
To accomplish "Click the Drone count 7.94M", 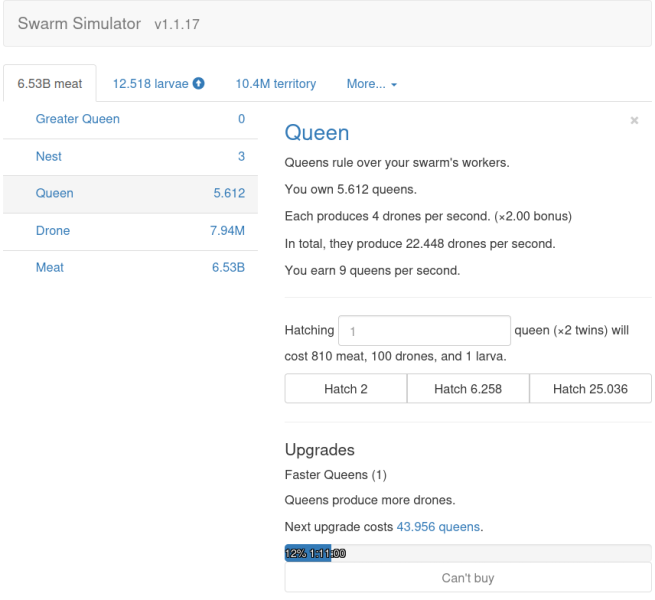I will [227, 231].
